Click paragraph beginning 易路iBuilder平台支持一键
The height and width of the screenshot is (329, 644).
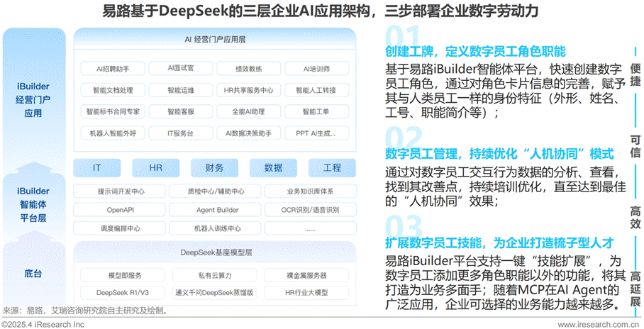tap(505, 282)
